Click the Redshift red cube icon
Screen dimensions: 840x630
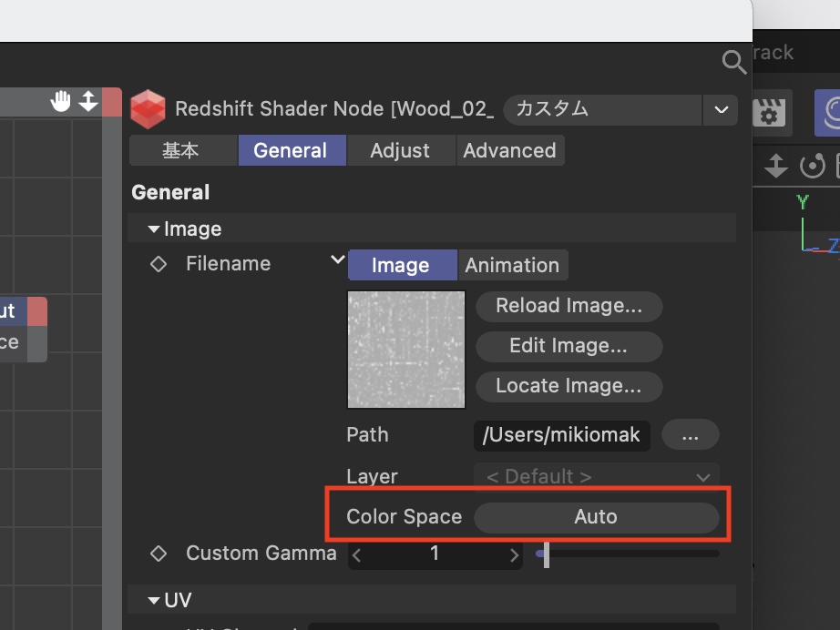pyautogui.click(x=148, y=109)
